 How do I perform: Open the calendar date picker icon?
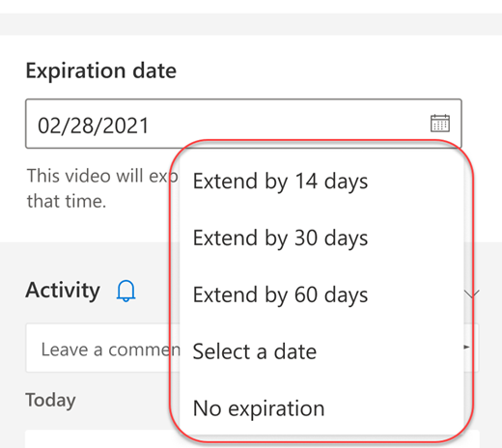click(440, 124)
